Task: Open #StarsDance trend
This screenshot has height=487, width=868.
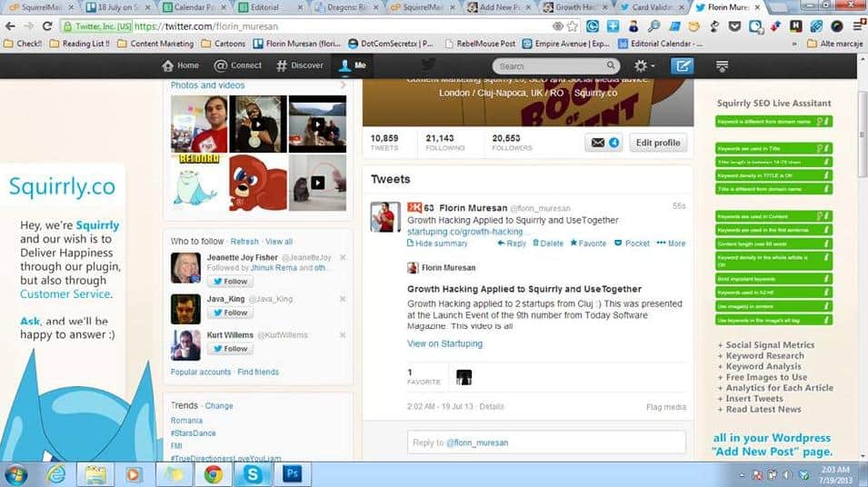Action: 194,433
